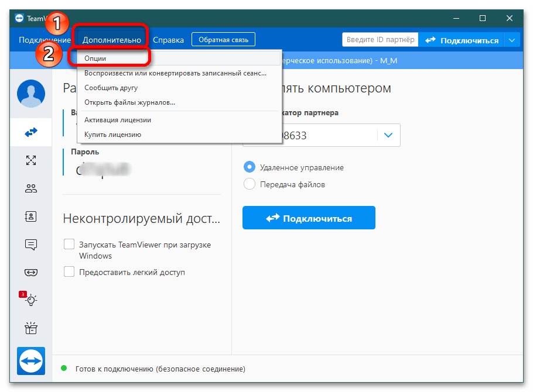This screenshot has width=533, height=392.
Task: Click the partner ID combo box field
Action: coord(321,135)
